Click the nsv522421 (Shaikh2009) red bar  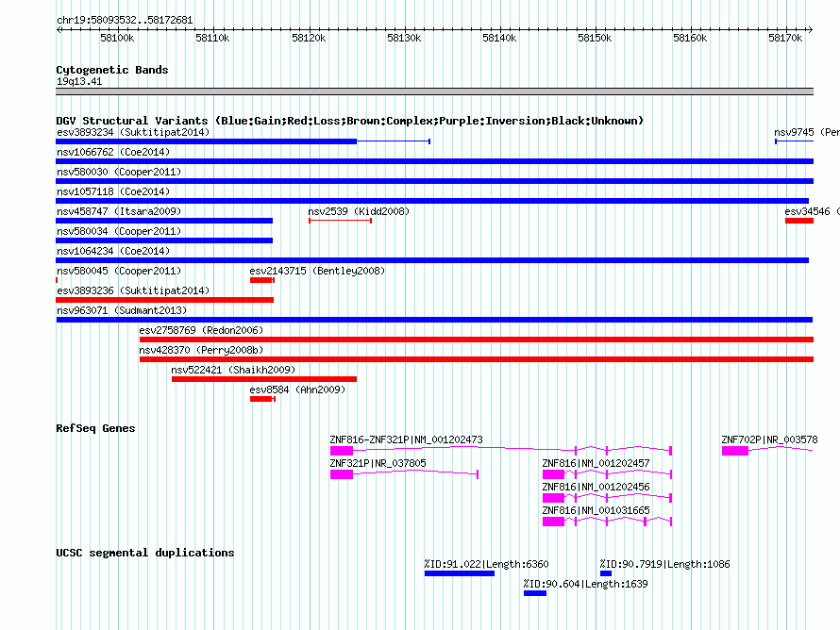pyautogui.click(x=264, y=379)
